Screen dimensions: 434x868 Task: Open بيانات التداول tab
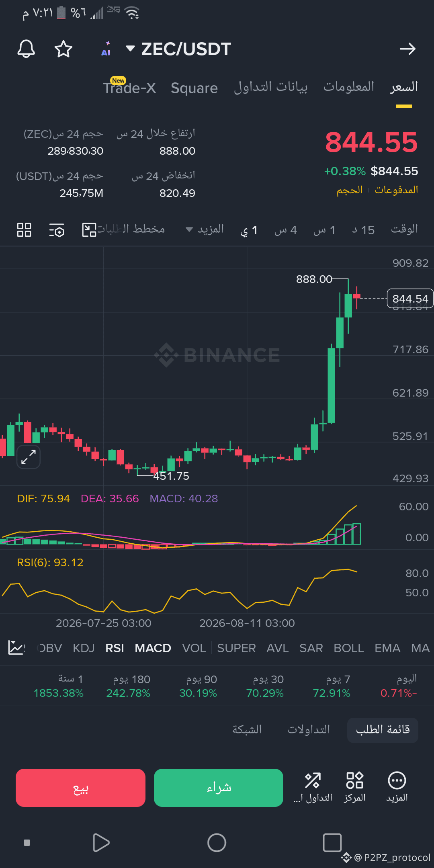point(271,87)
